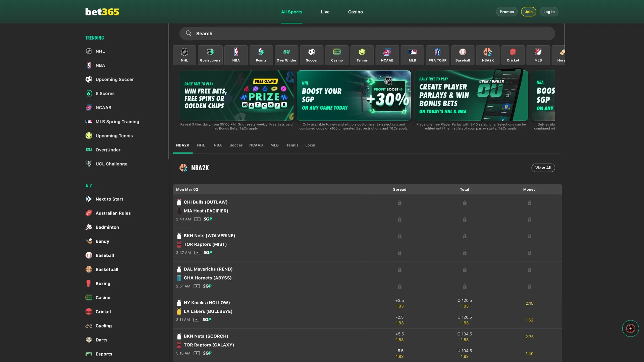Switch to the MLB tab below the banners
This screenshot has height=362, width=644.
coord(274,145)
